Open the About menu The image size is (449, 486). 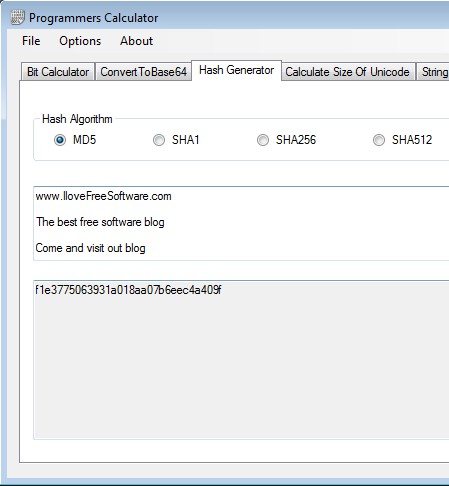136,41
